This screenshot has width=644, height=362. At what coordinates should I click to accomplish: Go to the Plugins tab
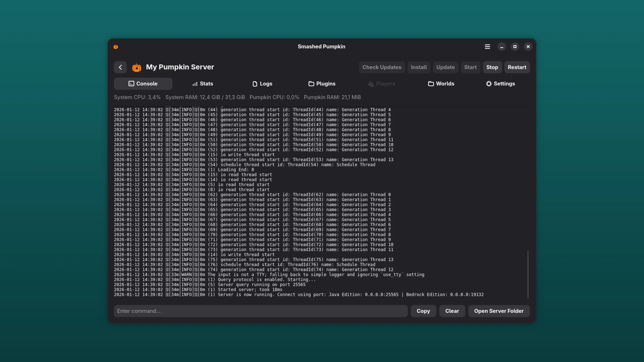coord(322,84)
